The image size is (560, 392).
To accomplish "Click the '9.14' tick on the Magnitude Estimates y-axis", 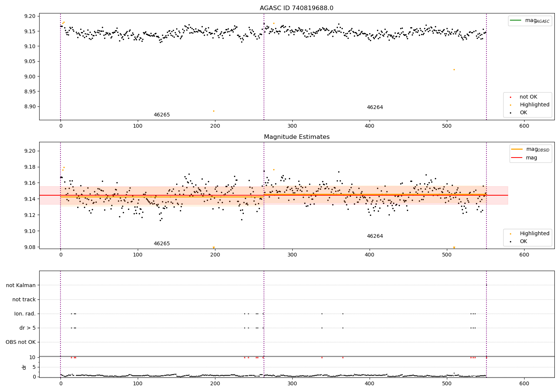I will pos(30,199).
